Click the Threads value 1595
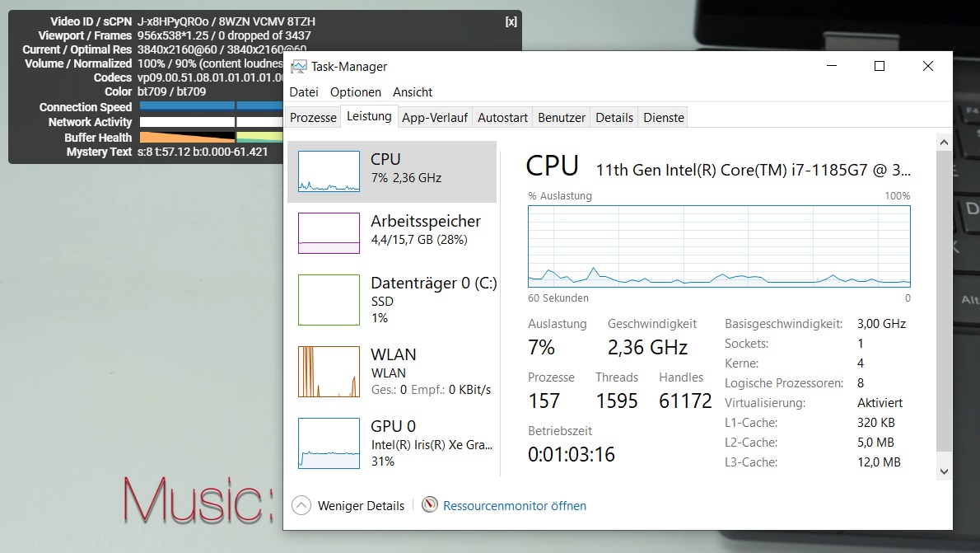This screenshot has height=553, width=980. coord(616,401)
